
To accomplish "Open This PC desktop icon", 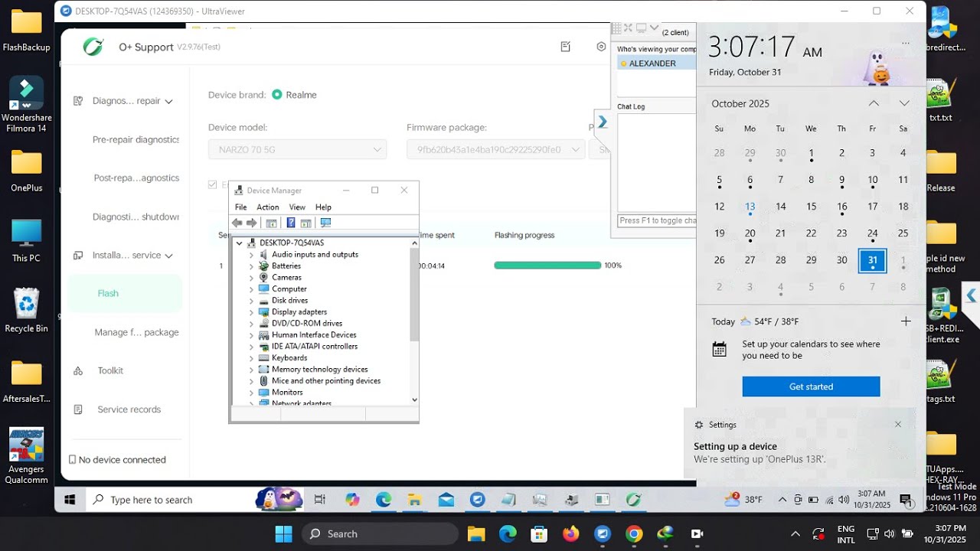I will [27, 241].
